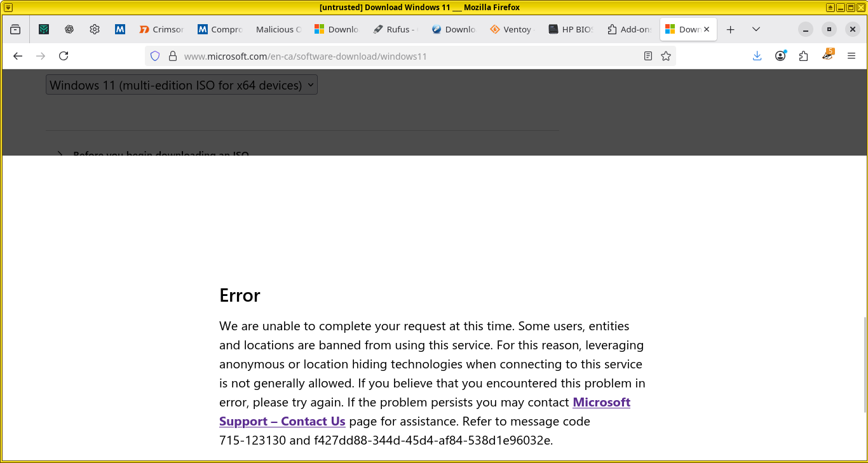Open the extensions puzzle icon
The image size is (868, 463).
click(x=804, y=56)
